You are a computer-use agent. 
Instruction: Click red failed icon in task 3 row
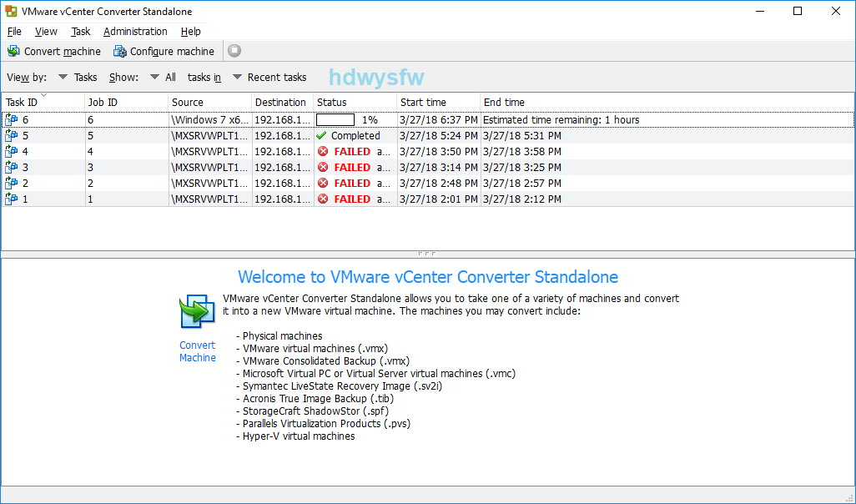coord(323,167)
